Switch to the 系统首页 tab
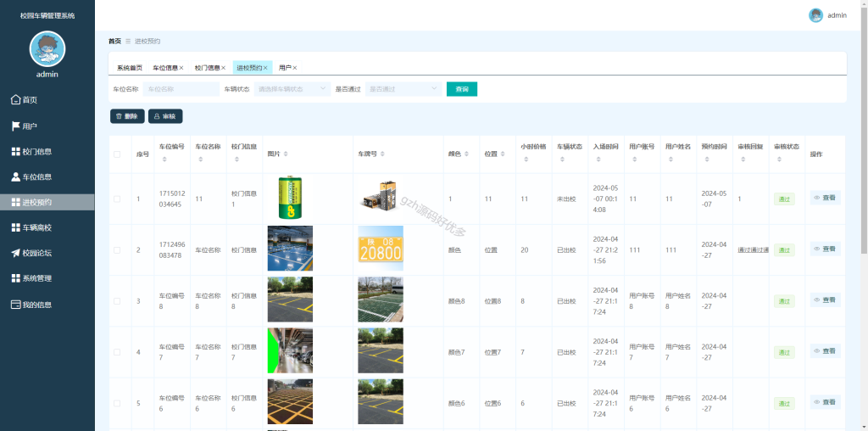The image size is (868, 431). tap(130, 68)
